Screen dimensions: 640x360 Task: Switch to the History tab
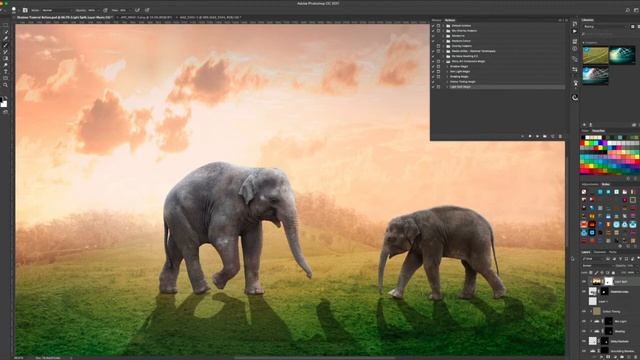pyautogui.click(x=436, y=20)
